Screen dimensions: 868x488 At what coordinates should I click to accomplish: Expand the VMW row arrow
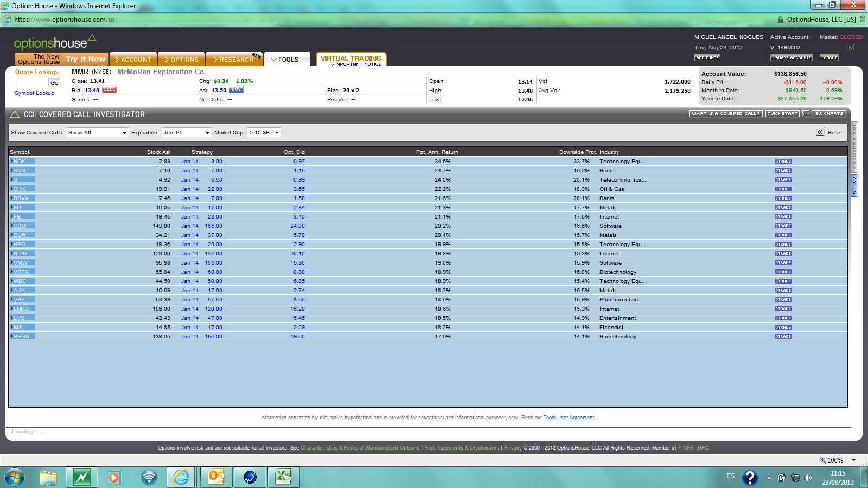tap(11, 262)
